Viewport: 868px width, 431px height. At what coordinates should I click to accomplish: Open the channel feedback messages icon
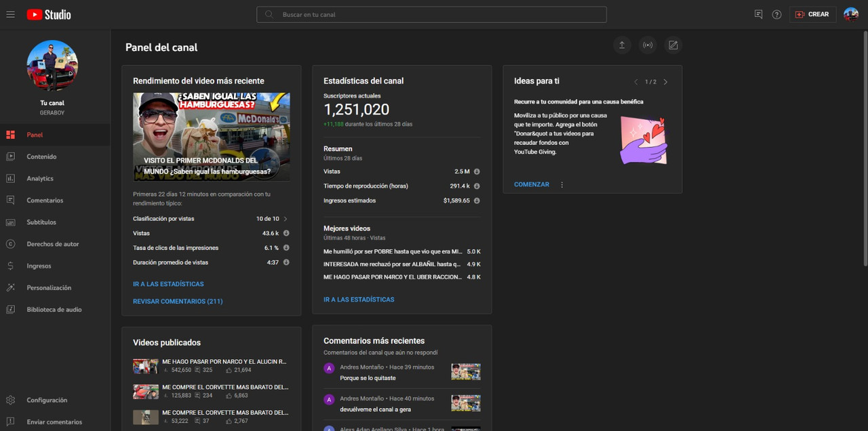point(758,14)
